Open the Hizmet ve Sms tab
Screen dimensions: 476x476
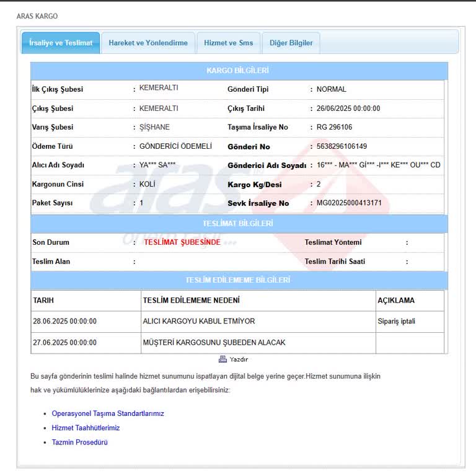coord(228,43)
